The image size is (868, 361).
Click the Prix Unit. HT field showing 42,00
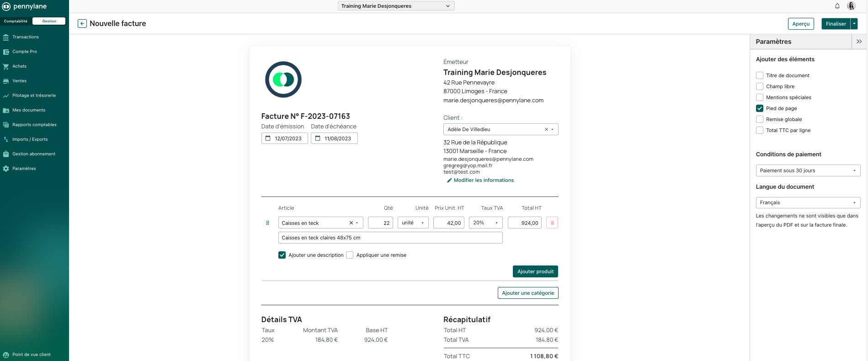tap(449, 223)
